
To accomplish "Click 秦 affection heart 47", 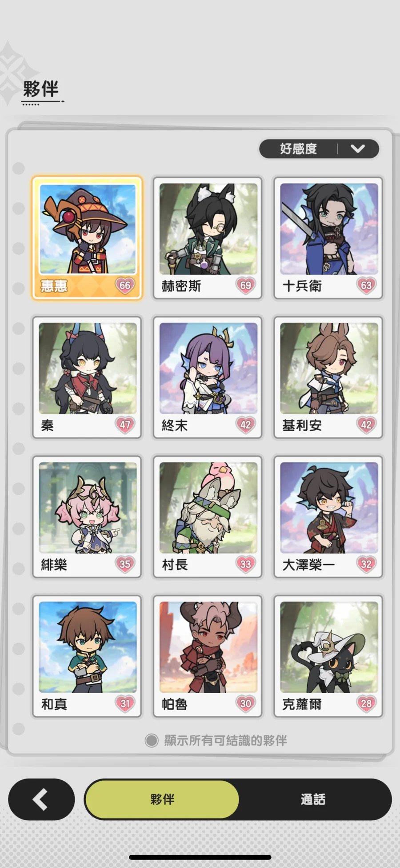I will coord(125,424).
